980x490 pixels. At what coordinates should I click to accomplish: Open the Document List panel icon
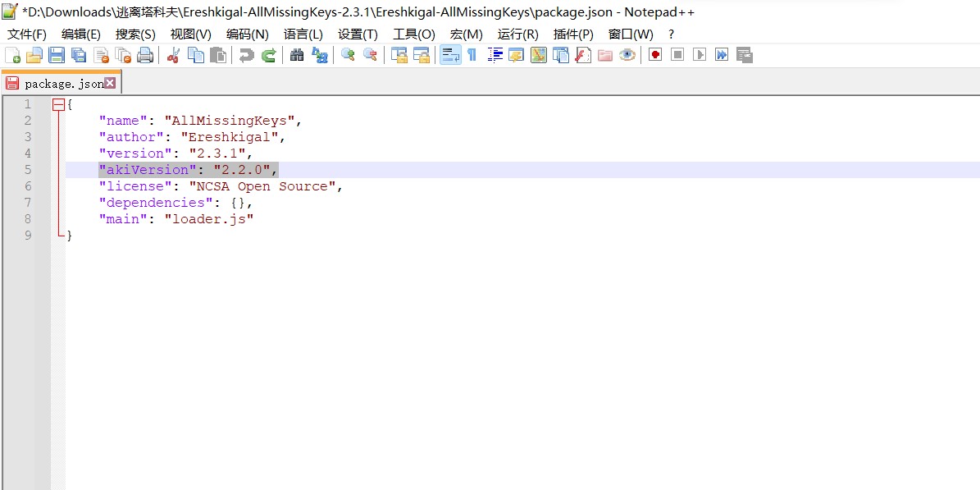tap(561, 55)
